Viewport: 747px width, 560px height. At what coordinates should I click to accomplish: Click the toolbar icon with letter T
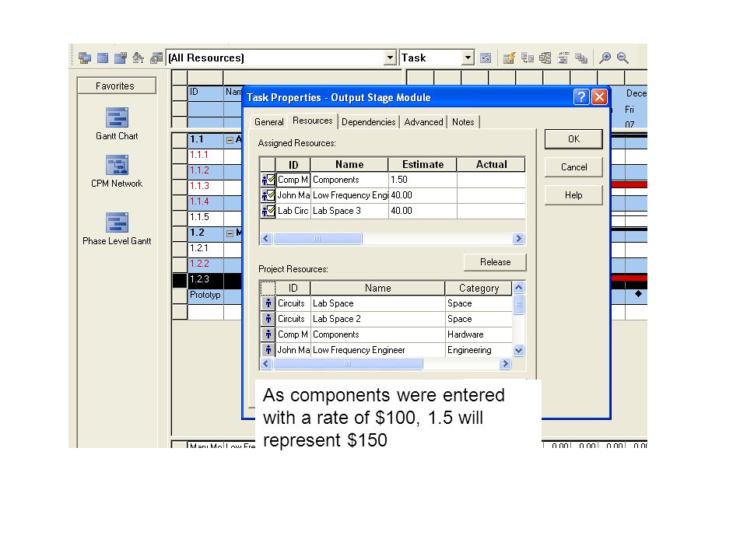coord(139,58)
